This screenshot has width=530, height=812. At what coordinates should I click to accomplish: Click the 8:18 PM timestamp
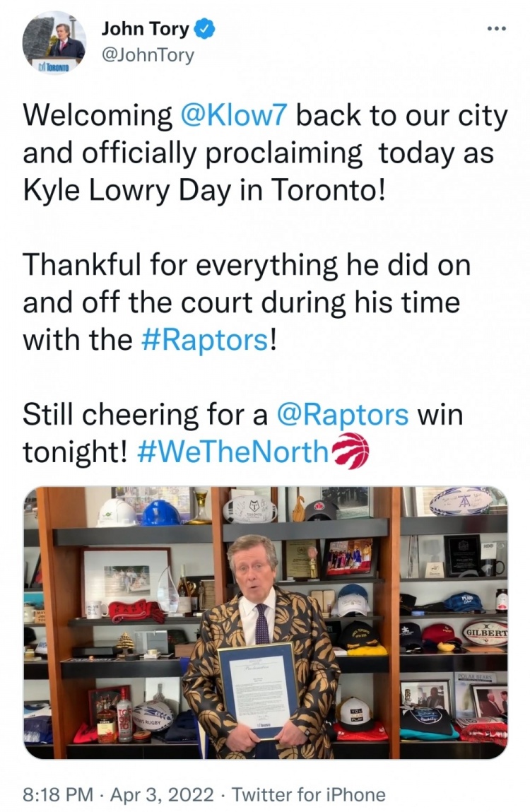[x=59, y=794]
